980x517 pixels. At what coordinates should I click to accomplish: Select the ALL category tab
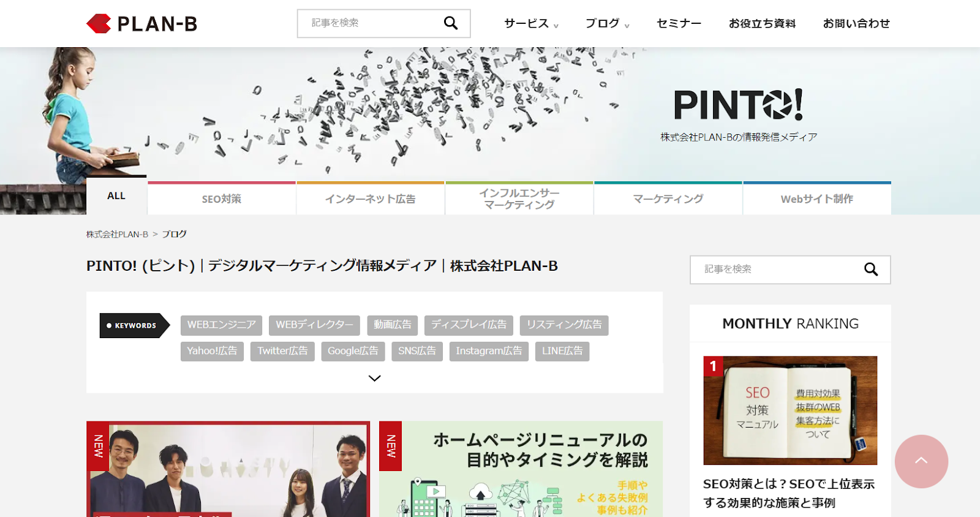pos(116,195)
